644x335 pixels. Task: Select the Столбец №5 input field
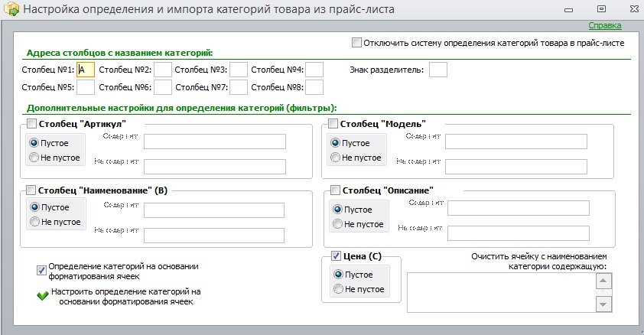[x=86, y=87]
